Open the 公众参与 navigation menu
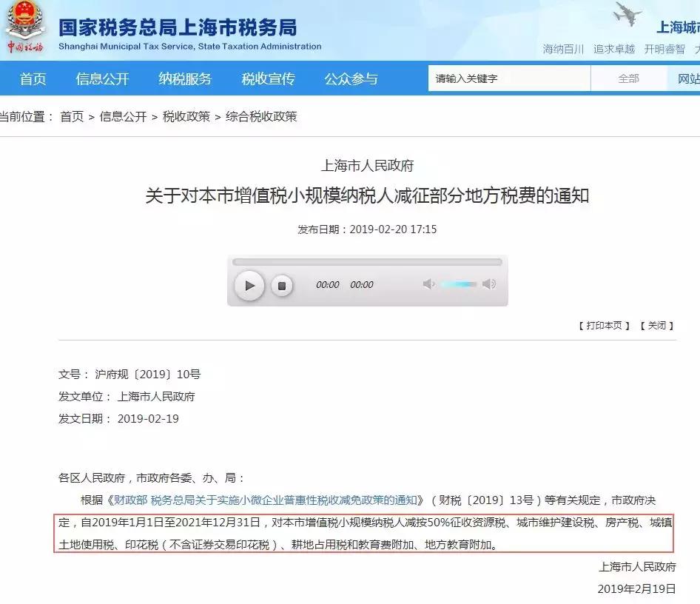700x604 pixels. pyautogui.click(x=351, y=78)
